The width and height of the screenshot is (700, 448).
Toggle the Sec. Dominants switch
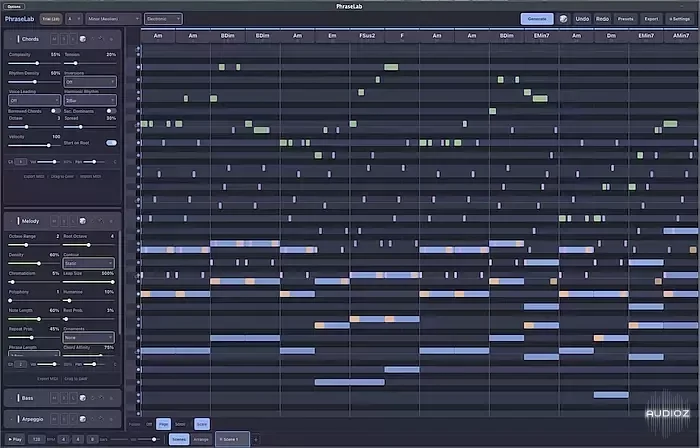click(x=111, y=111)
